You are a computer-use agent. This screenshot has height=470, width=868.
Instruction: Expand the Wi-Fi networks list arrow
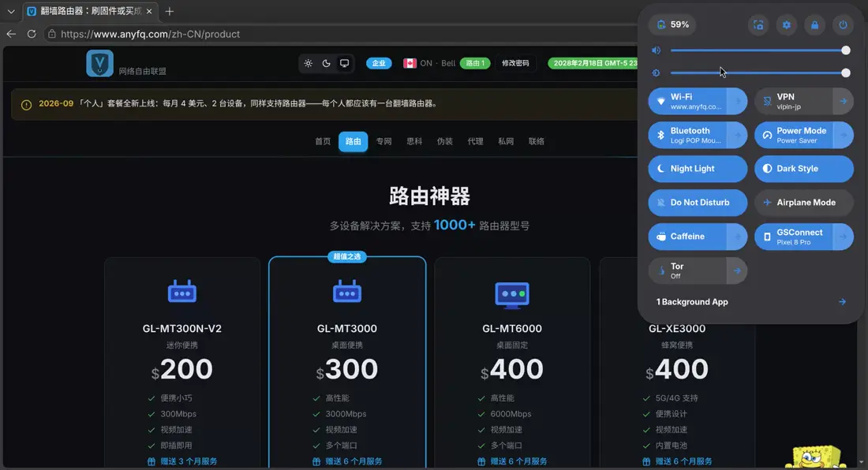[x=737, y=101]
